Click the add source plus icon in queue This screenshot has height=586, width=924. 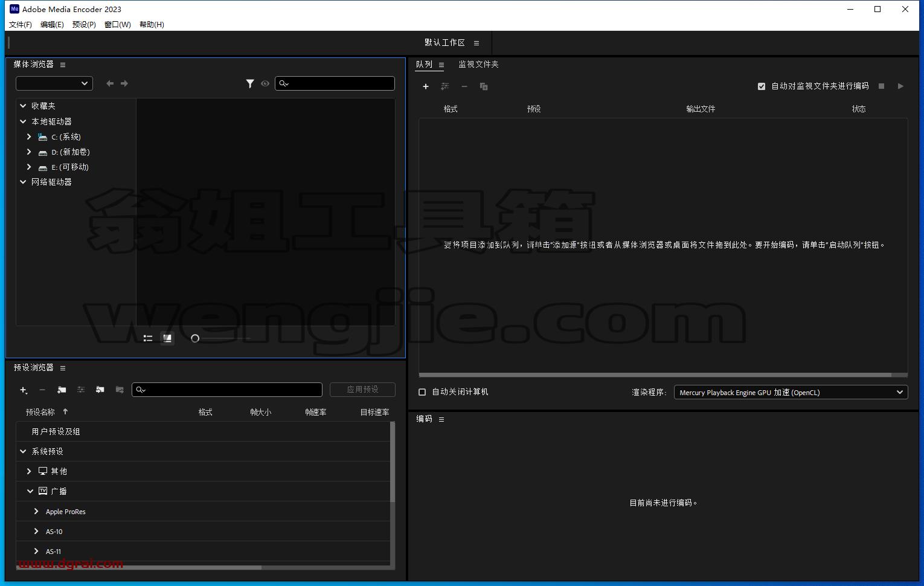[426, 86]
